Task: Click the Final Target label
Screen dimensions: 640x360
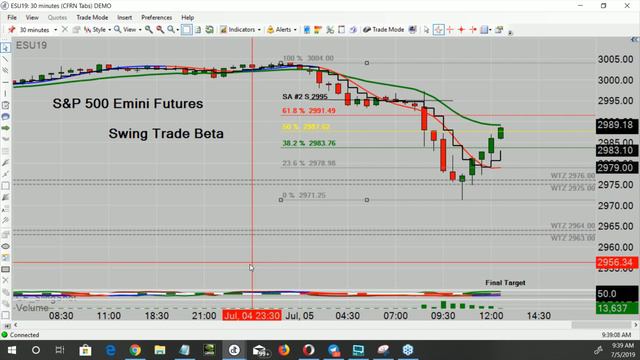Action: click(x=505, y=282)
